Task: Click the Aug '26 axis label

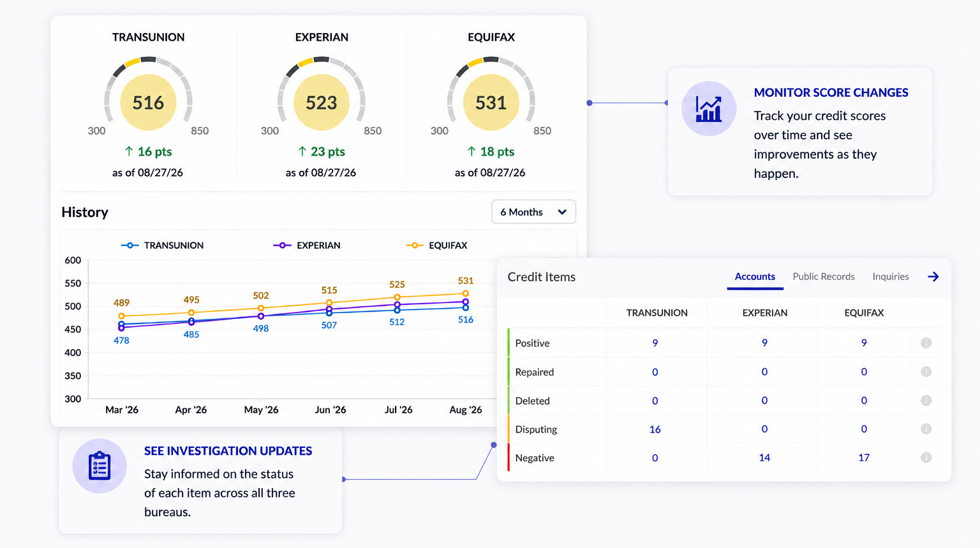Action: (x=466, y=410)
